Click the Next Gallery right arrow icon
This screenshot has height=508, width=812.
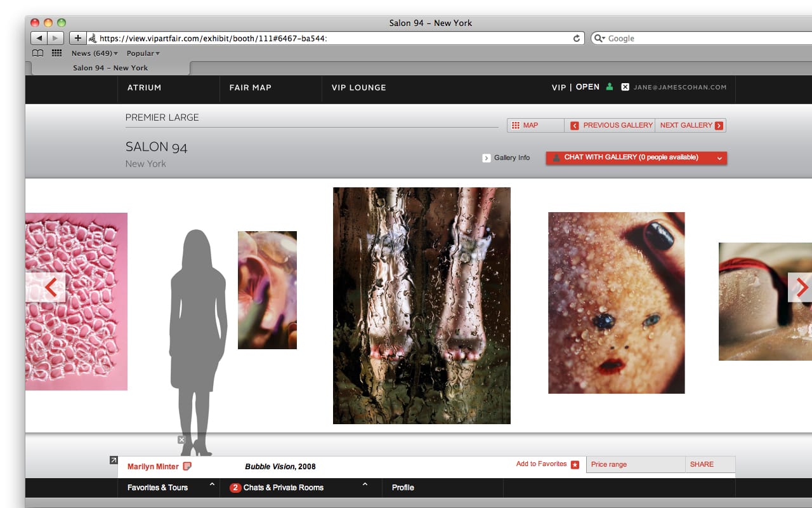[x=719, y=126]
